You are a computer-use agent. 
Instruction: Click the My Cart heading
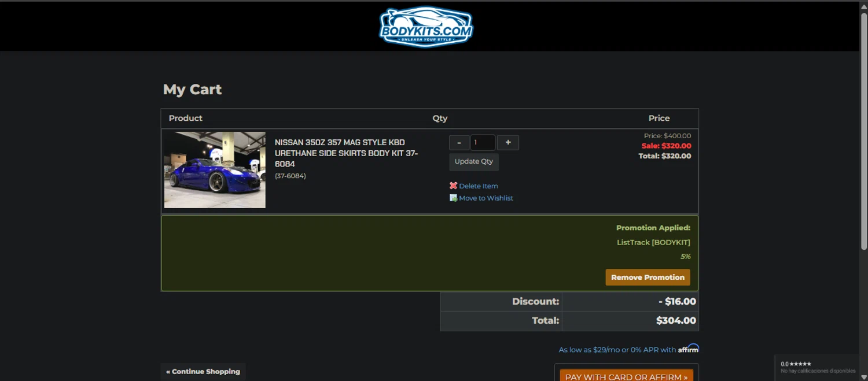[x=192, y=90]
